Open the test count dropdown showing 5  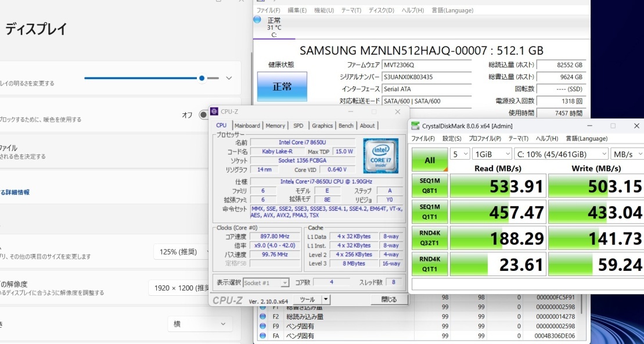click(x=460, y=154)
